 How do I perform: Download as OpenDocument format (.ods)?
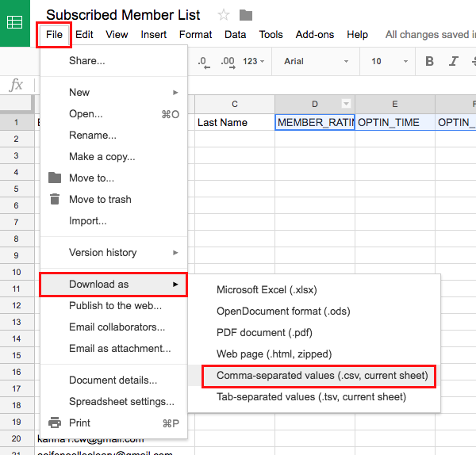[x=314, y=312]
